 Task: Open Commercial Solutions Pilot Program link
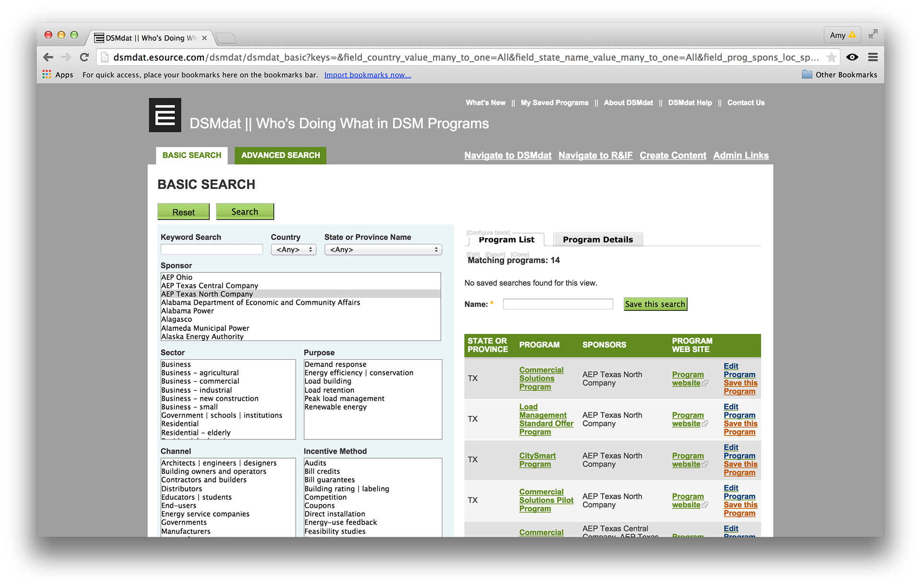click(x=546, y=500)
